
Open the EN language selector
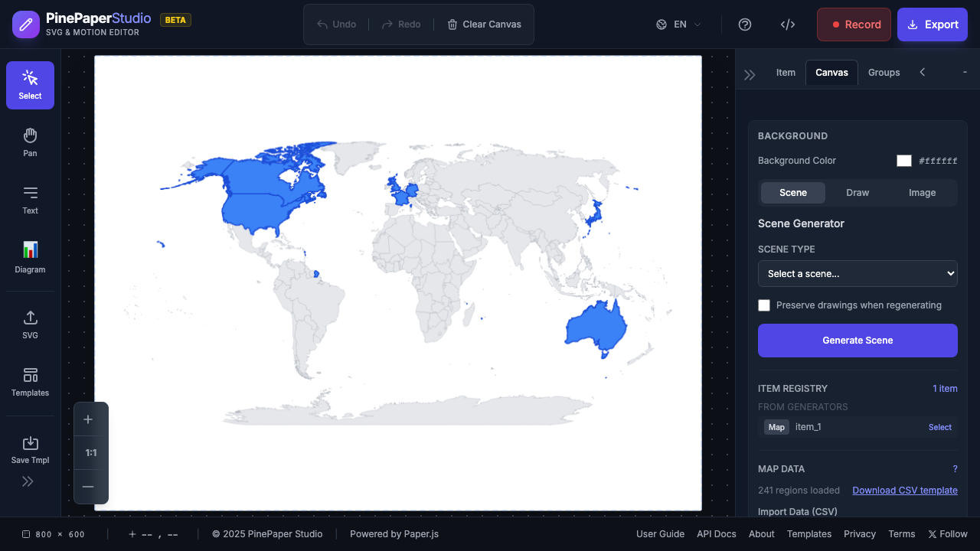pyautogui.click(x=679, y=24)
